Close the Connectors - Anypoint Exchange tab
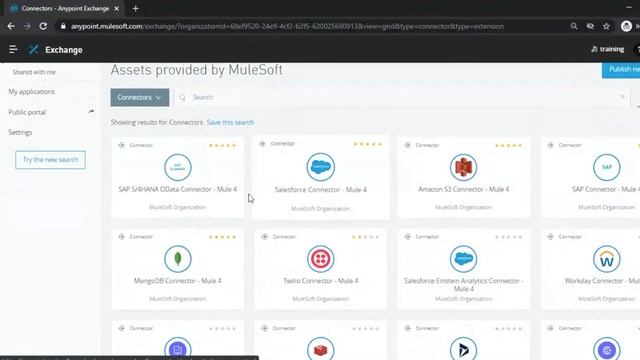Image resolution: width=640 pixels, height=360 pixels. (116, 8)
